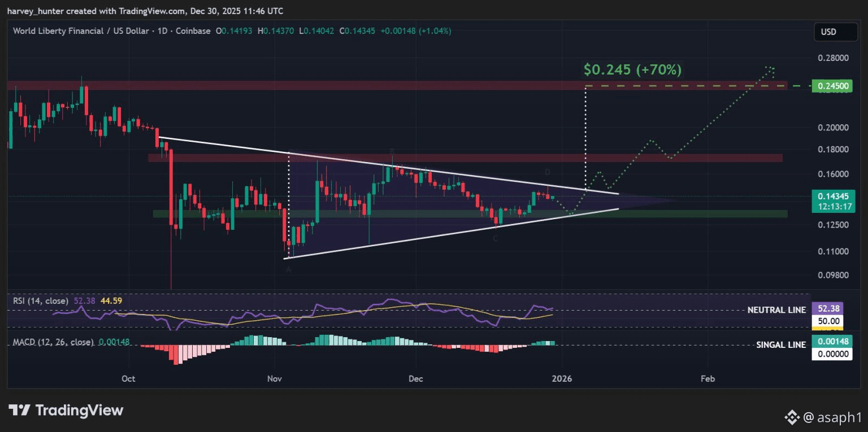Viewport: 868px width, 432px height.
Task: Click the 0.20000 price axis value
Action: coord(833,128)
